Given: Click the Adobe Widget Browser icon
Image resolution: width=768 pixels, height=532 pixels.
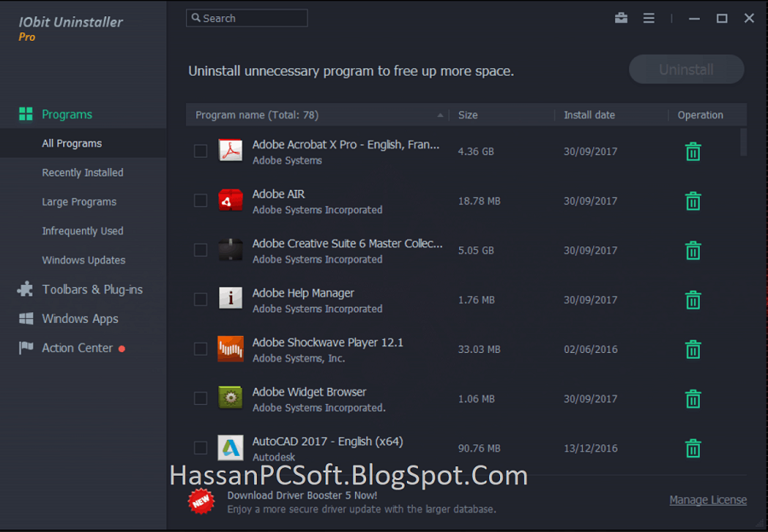Looking at the screenshot, I should (230, 398).
